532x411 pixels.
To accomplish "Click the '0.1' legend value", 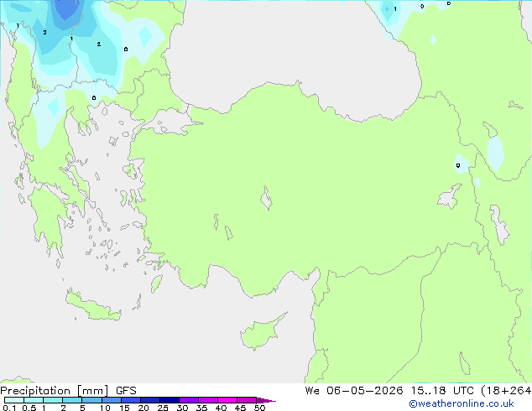I will pos(9,408).
